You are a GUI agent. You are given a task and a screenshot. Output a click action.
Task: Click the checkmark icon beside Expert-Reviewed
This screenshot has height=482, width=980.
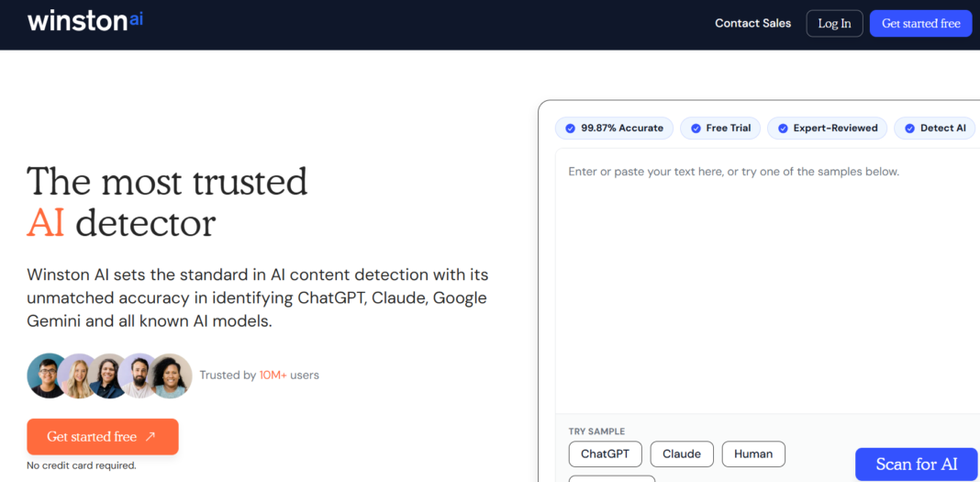[783, 129]
